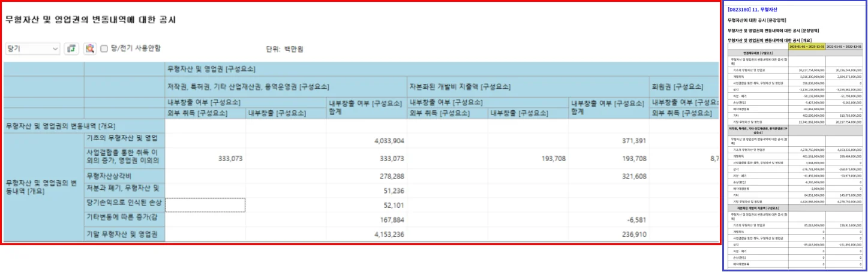Open the 당기 period dropdown
Viewport: 868px width, 272px height.
click(x=32, y=49)
